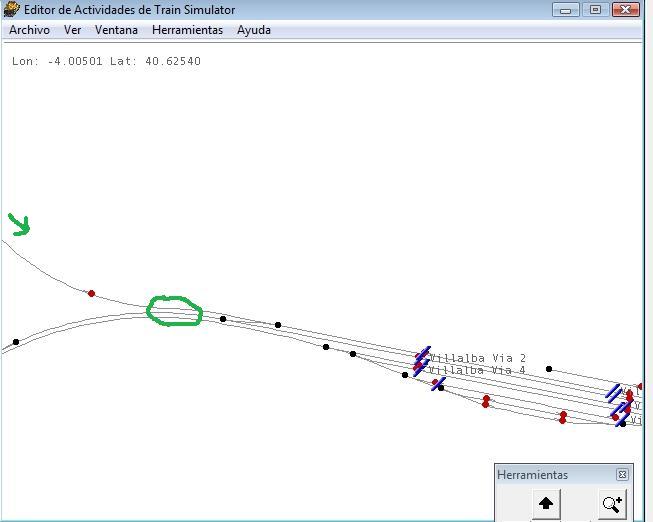
Task: Select the up arrow pointer tool
Action: 546,503
